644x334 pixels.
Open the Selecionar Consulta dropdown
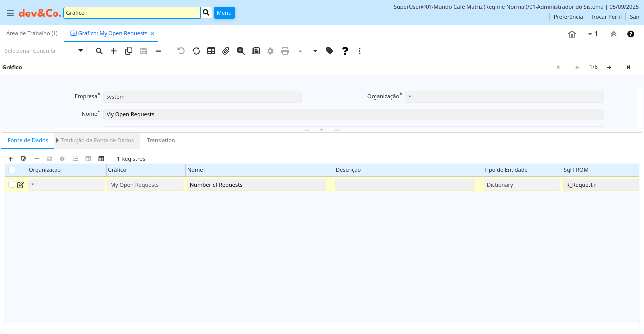click(80, 51)
